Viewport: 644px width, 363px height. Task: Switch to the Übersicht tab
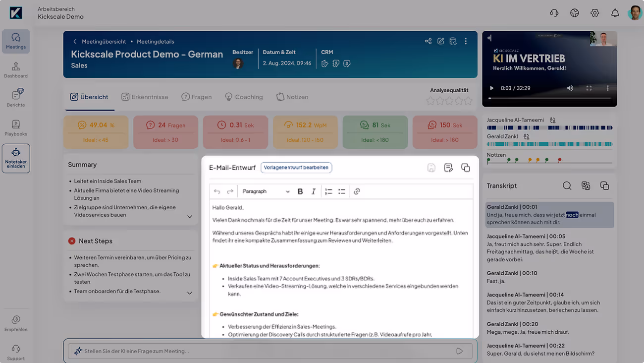pos(89,97)
